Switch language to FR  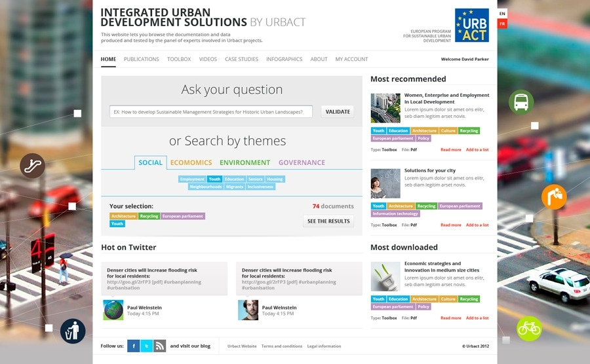pyautogui.click(x=502, y=24)
